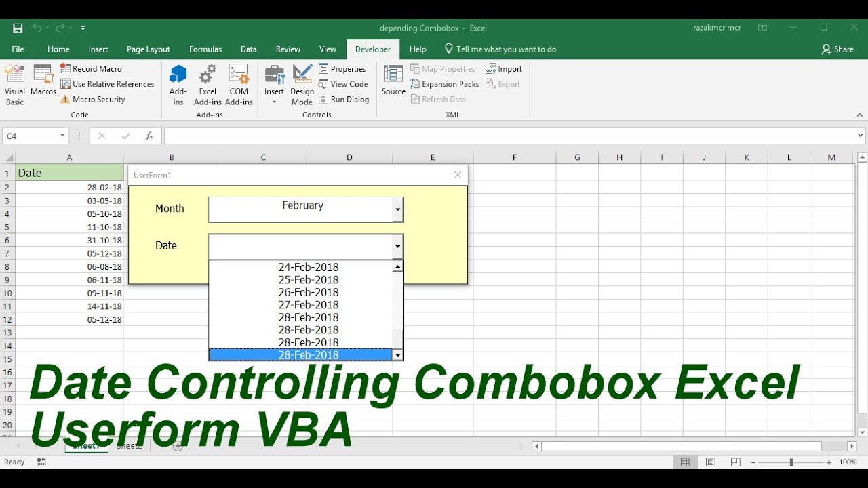Screen dimensions: 868x488
Task: Zoom in with the plus button
Action: (829, 462)
